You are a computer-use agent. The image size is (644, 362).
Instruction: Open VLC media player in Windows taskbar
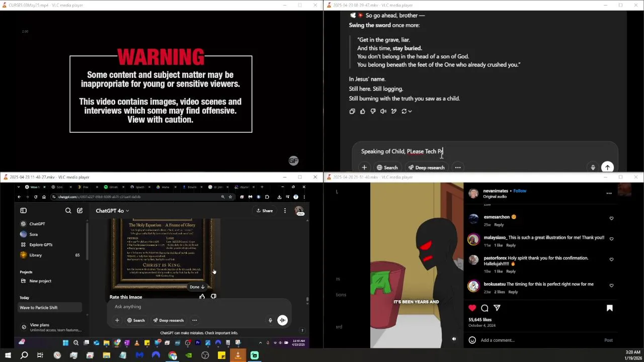(x=238, y=355)
